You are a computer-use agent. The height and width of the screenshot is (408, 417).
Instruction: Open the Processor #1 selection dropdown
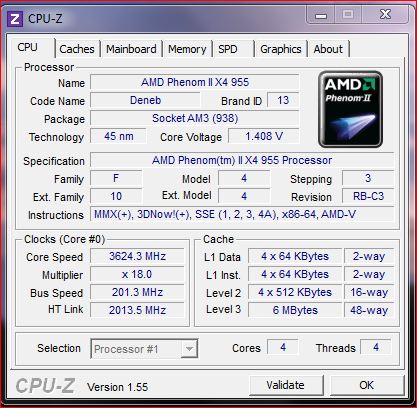tap(144, 349)
